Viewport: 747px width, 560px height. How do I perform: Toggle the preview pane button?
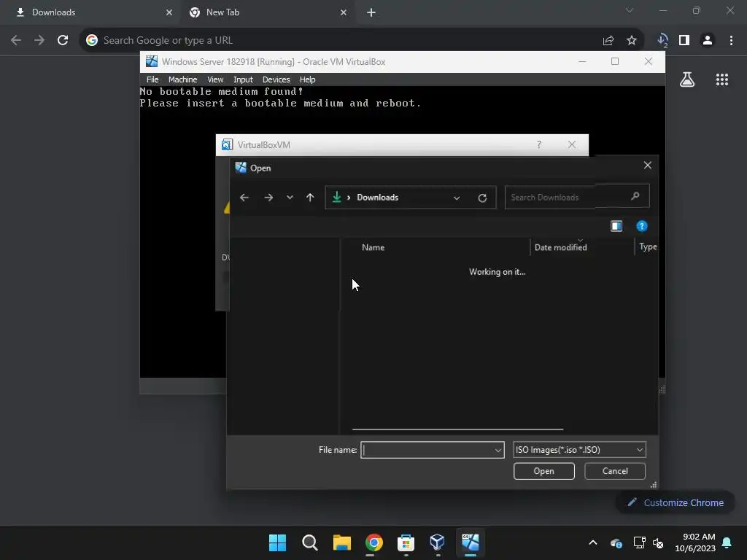click(x=616, y=226)
